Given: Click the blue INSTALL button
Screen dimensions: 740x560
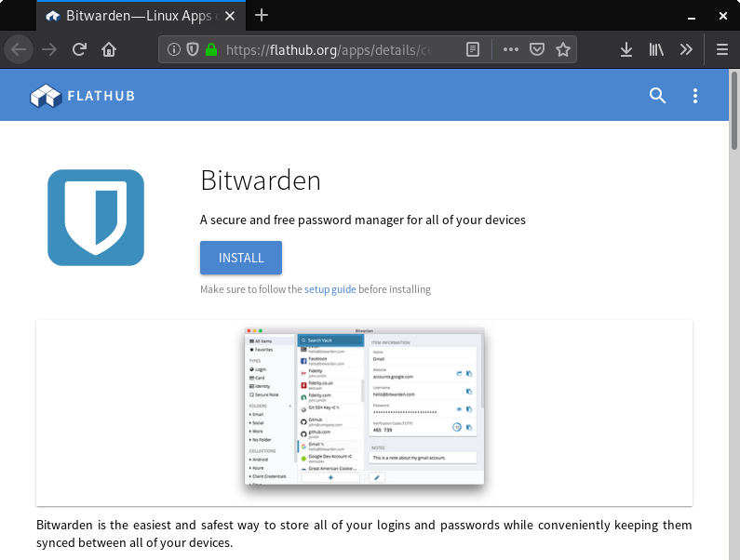Looking at the screenshot, I should (241, 258).
